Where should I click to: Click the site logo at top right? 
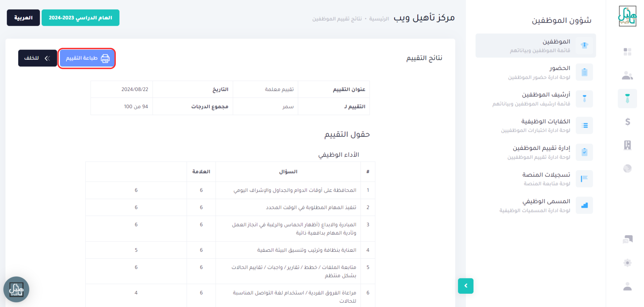click(627, 16)
